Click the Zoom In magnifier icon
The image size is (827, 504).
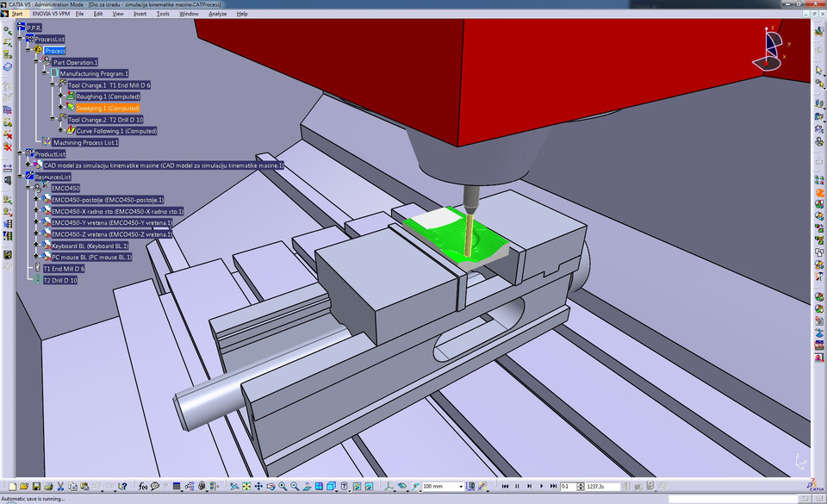tap(282, 485)
